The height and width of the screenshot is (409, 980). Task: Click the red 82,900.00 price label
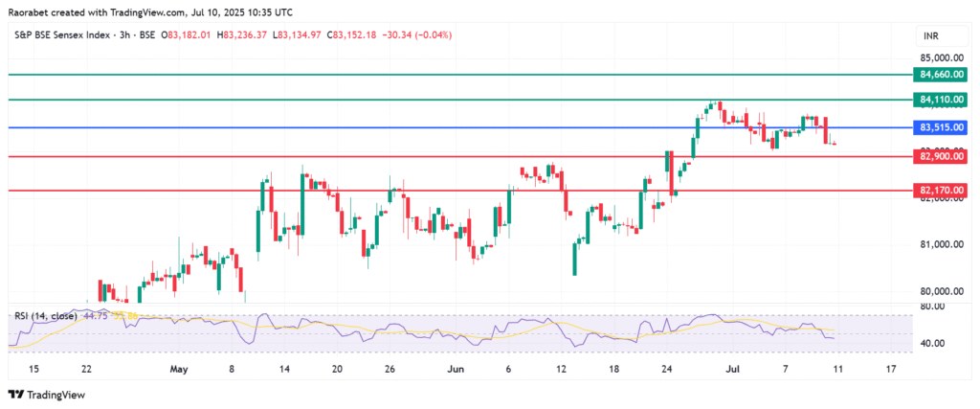(938, 155)
